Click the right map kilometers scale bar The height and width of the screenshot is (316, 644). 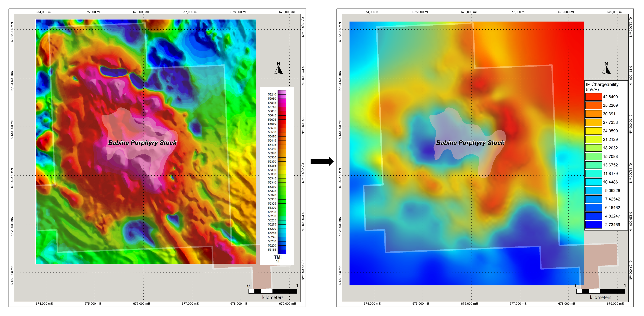(600, 291)
